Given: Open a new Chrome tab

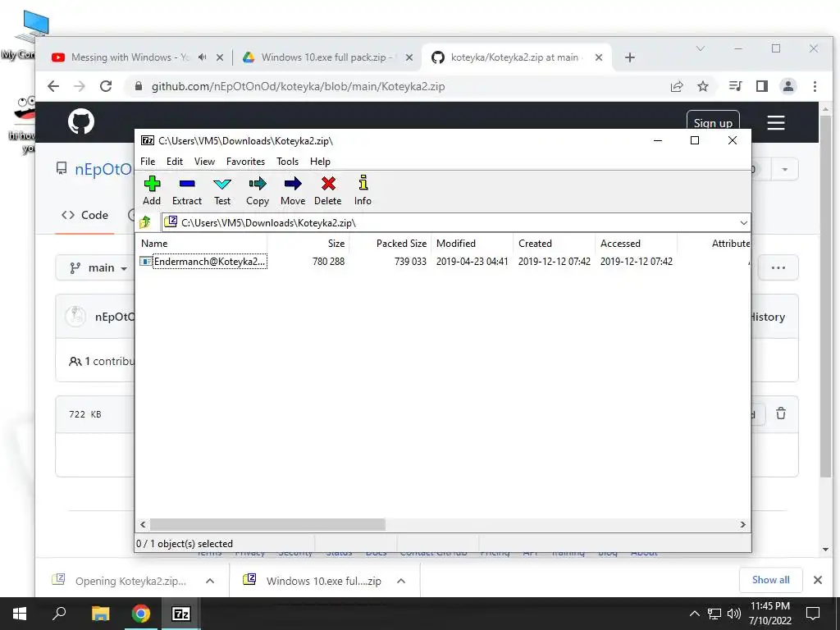Looking at the screenshot, I should (x=630, y=57).
